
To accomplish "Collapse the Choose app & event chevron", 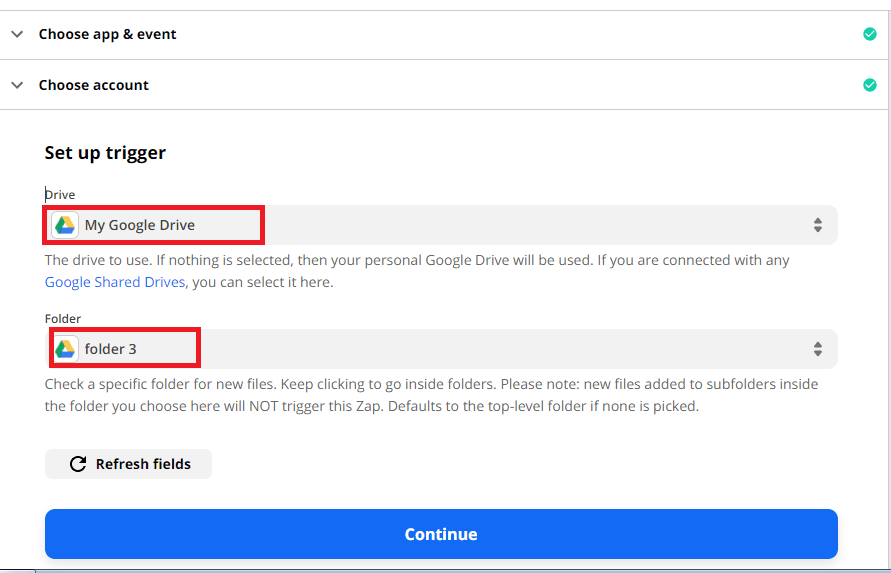I will tap(17, 34).
